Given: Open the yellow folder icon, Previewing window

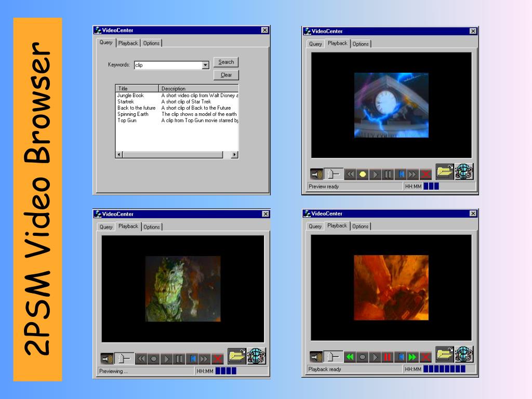Looking at the screenshot, I should [237, 356].
